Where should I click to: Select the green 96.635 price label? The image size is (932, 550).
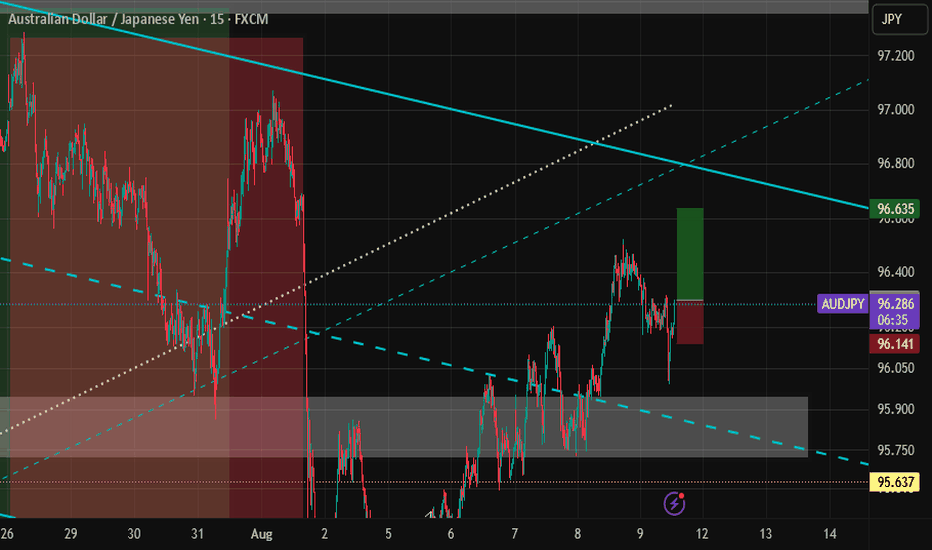click(x=894, y=209)
